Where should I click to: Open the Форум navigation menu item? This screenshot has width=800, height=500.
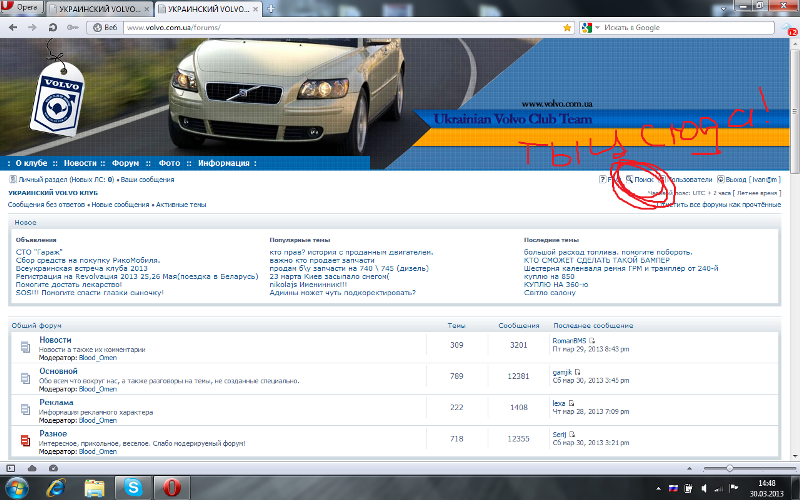coord(125,163)
